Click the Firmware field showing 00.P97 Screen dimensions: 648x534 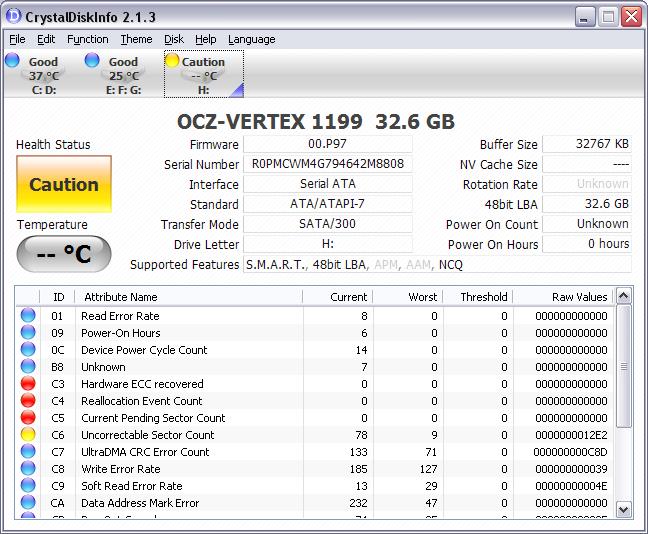(328, 144)
